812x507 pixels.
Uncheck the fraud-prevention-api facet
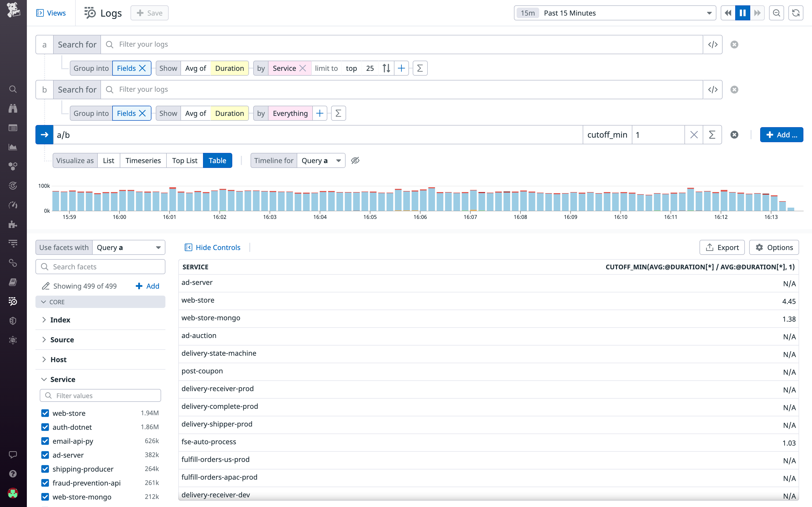[45, 483]
